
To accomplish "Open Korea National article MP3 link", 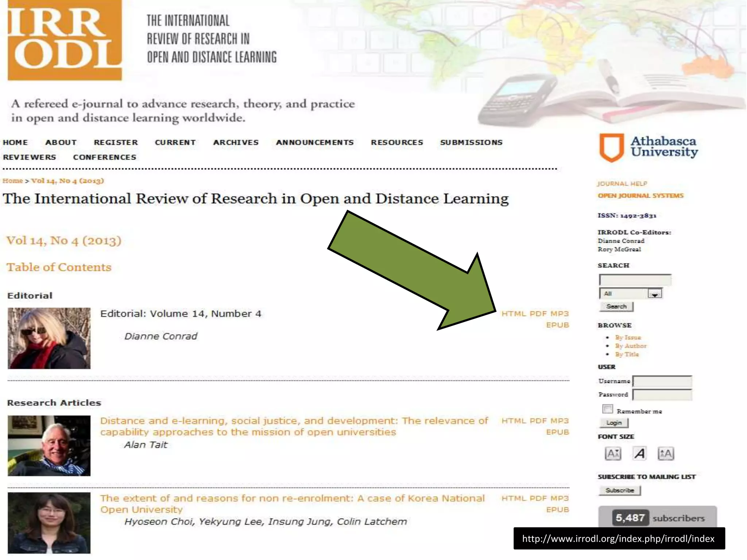I will pyautogui.click(x=560, y=499).
